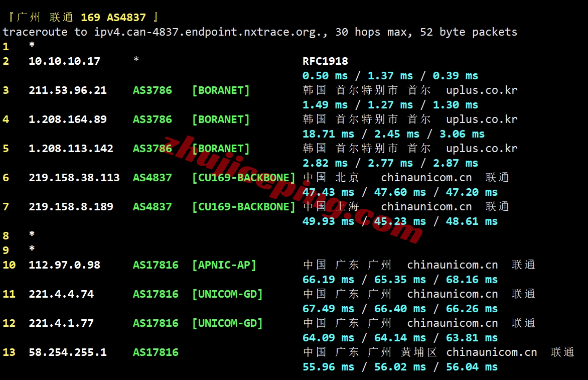Click chinaunicom.cn on the 黄埔区 hop 13 row
The image size is (588, 380).
pos(492,352)
